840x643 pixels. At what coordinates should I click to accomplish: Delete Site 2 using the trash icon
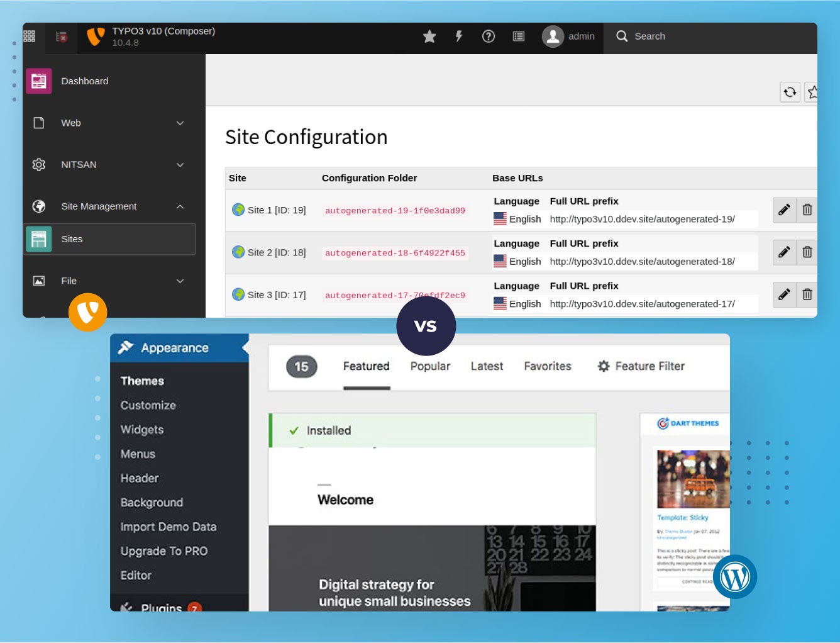[x=807, y=252]
